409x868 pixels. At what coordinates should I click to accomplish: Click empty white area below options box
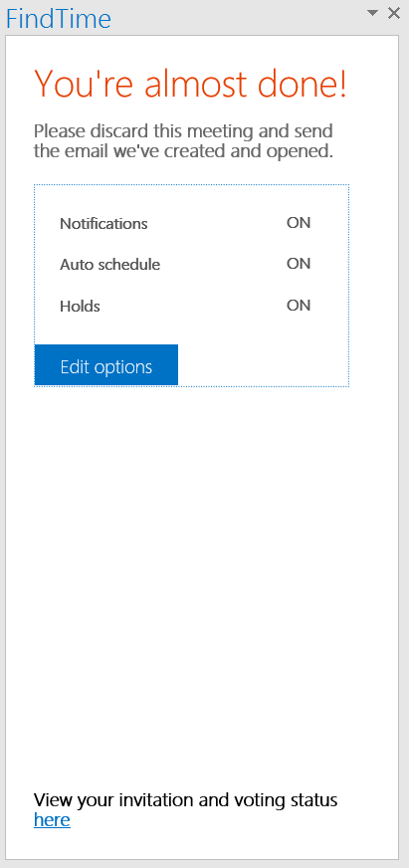tap(202, 581)
